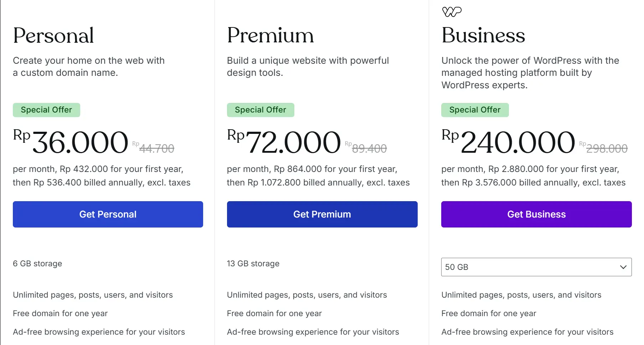Click Business plan's Free domain feature
The height and width of the screenshot is (345, 644).
489,314
